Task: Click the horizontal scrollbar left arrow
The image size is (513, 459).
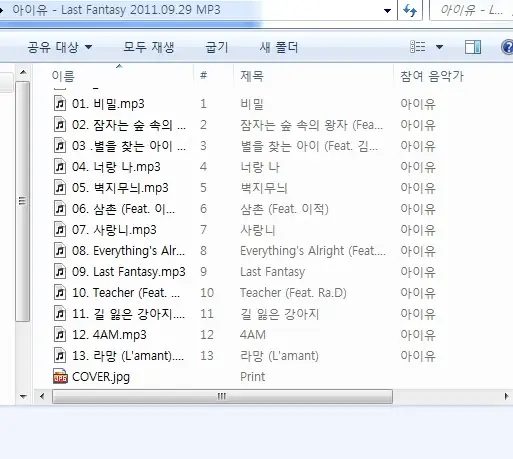Action: (42, 396)
